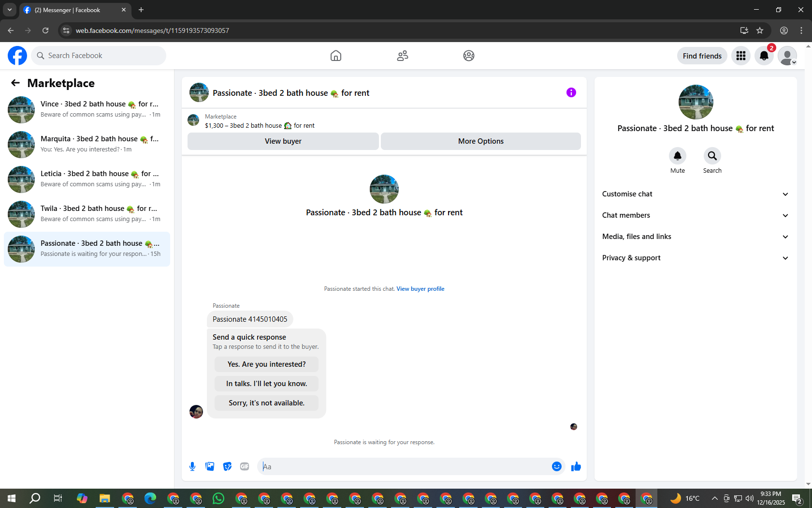Open the browser tab search dropdown
812x508 pixels.
point(10,10)
